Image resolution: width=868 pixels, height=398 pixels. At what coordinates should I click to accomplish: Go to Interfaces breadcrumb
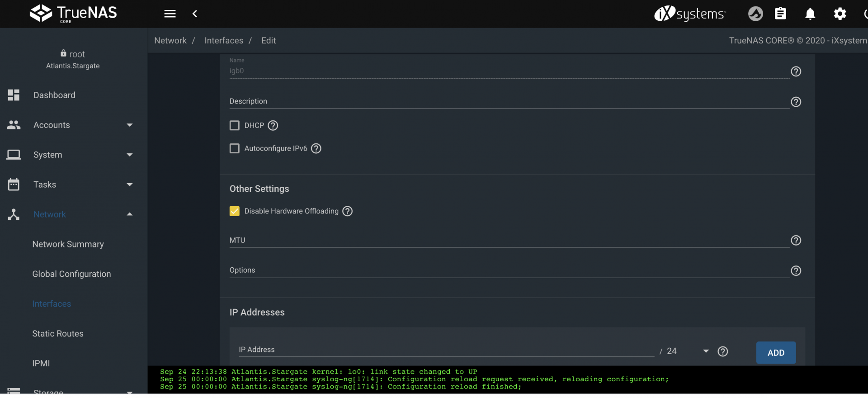tap(224, 41)
